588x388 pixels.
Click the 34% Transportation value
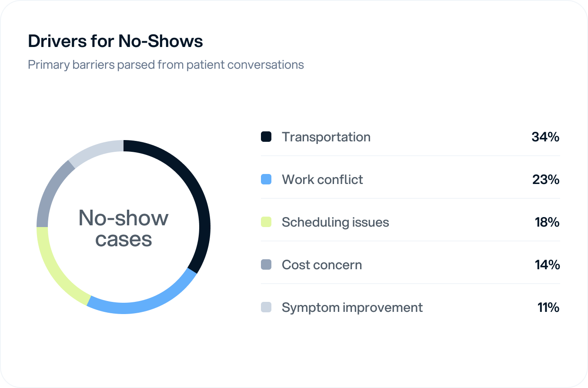545,137
